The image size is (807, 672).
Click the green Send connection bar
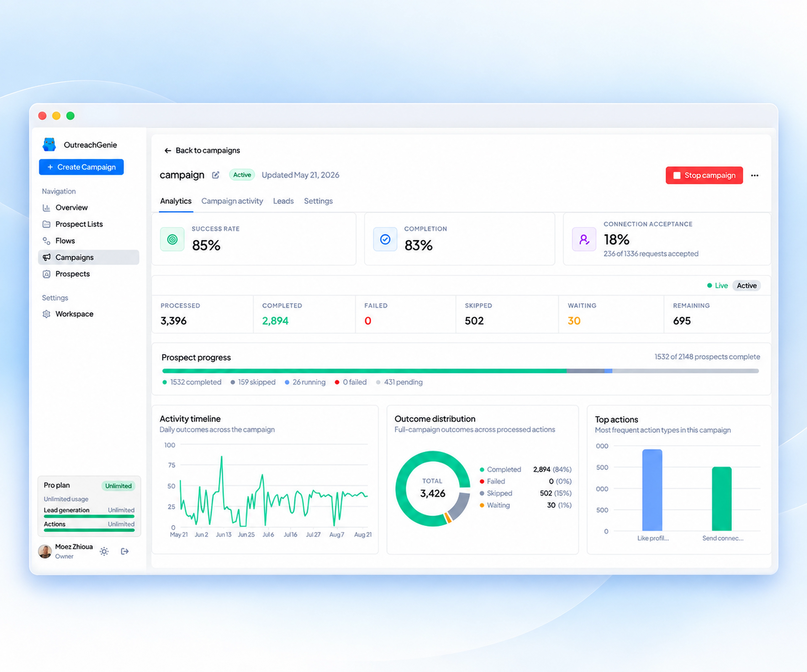(x=722, y=499)
